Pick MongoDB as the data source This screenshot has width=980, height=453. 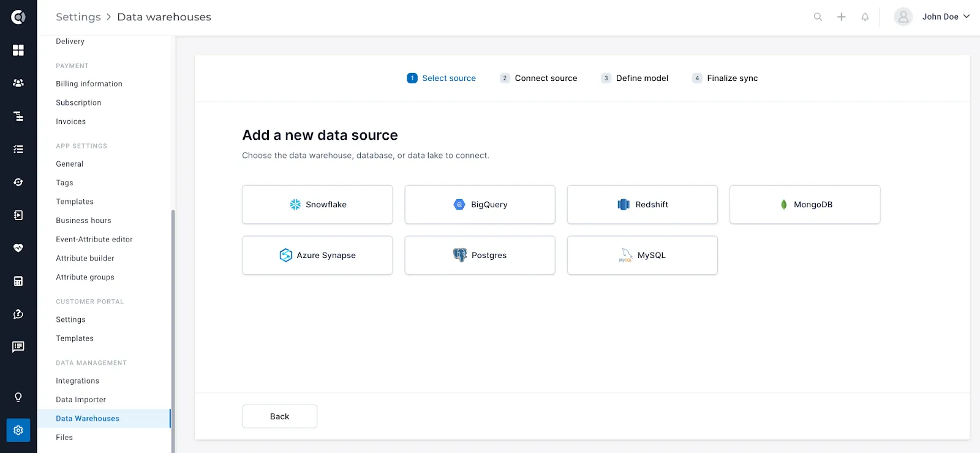tap(805, 205)
